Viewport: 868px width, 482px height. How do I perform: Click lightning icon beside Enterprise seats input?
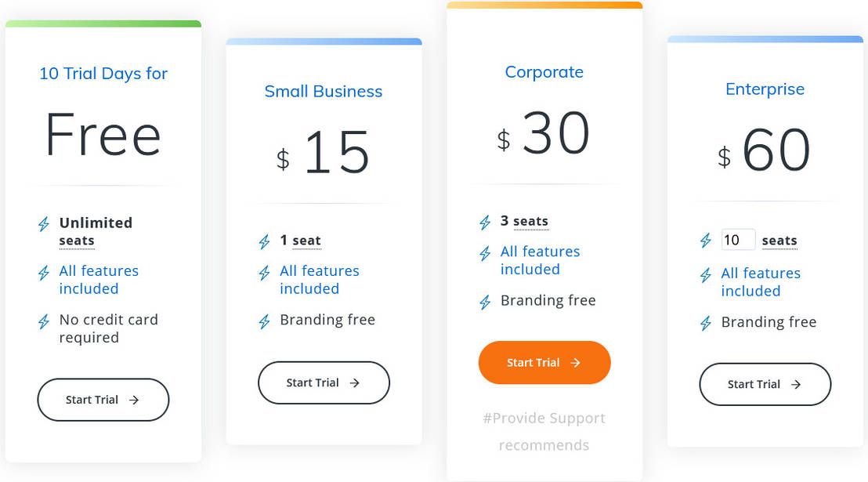click(706, 241)
